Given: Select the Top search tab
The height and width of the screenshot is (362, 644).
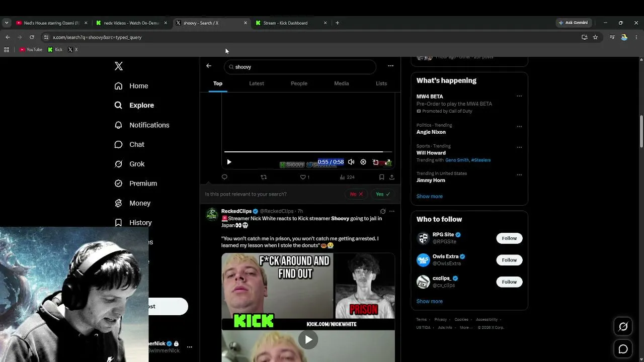Looking at the screenshot, I should click(x=218, y=83).
